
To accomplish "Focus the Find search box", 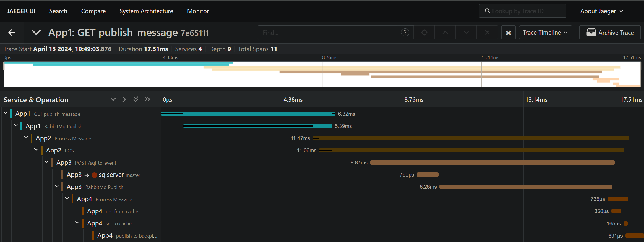I will coord(327,33).
